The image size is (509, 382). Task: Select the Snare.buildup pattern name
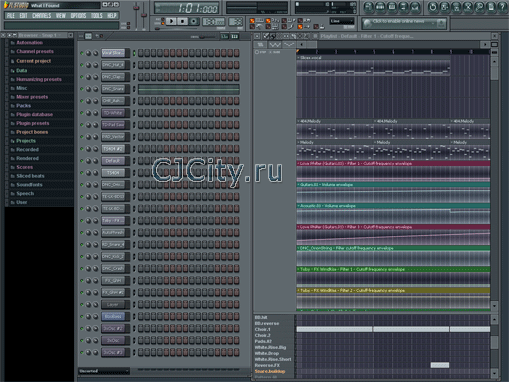(x=270, y=371)
